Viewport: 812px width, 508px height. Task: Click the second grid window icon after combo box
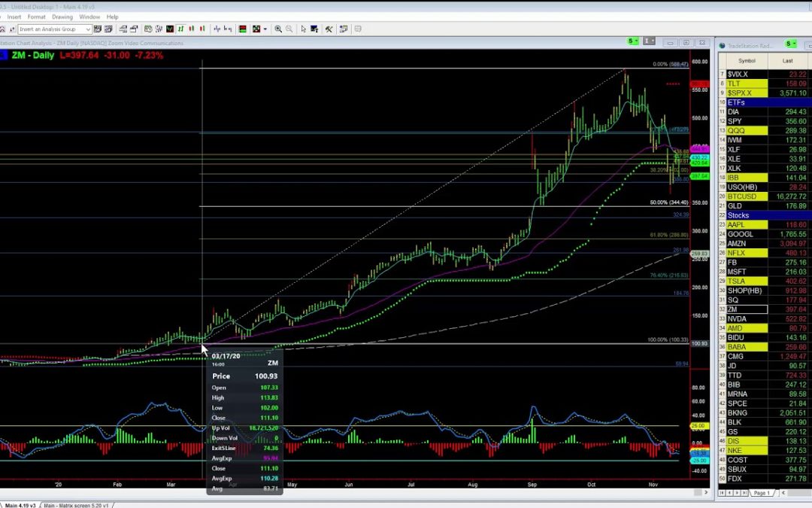click(108, 29)
